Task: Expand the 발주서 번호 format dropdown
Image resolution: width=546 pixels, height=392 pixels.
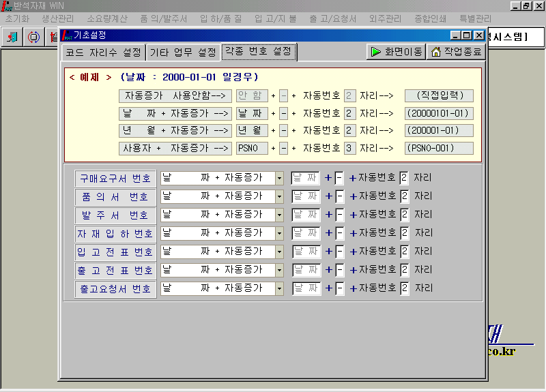Action: click(x=279, y=215)
